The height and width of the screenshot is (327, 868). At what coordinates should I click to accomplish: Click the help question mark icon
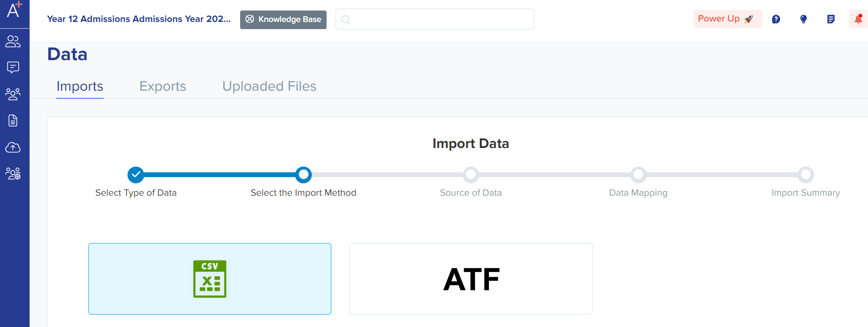776,19
